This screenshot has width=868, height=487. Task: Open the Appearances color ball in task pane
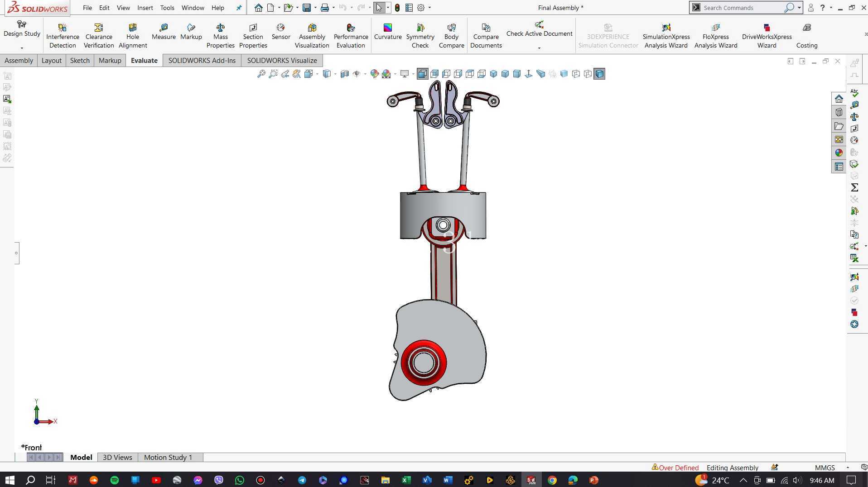pyautogui.click(x=839, y=153)
